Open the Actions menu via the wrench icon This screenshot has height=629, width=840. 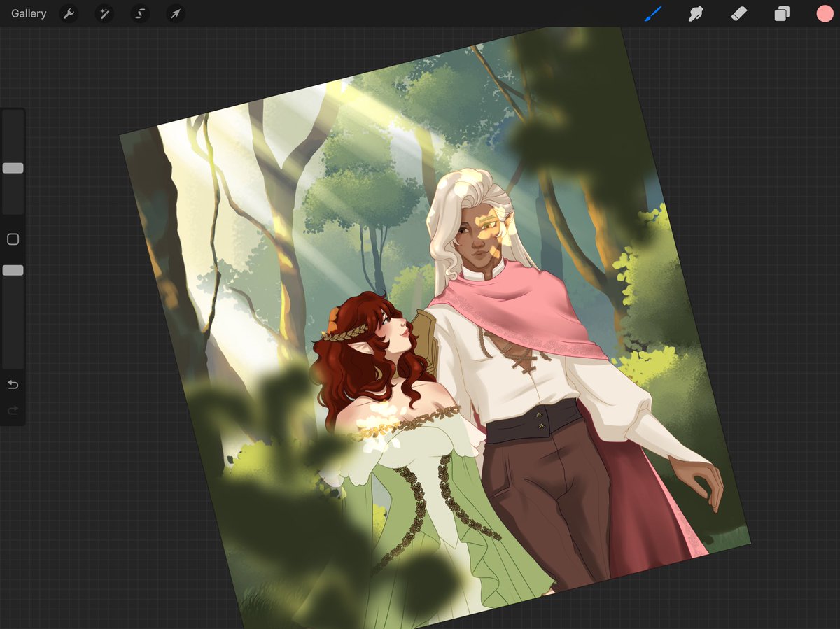point(69,13)
